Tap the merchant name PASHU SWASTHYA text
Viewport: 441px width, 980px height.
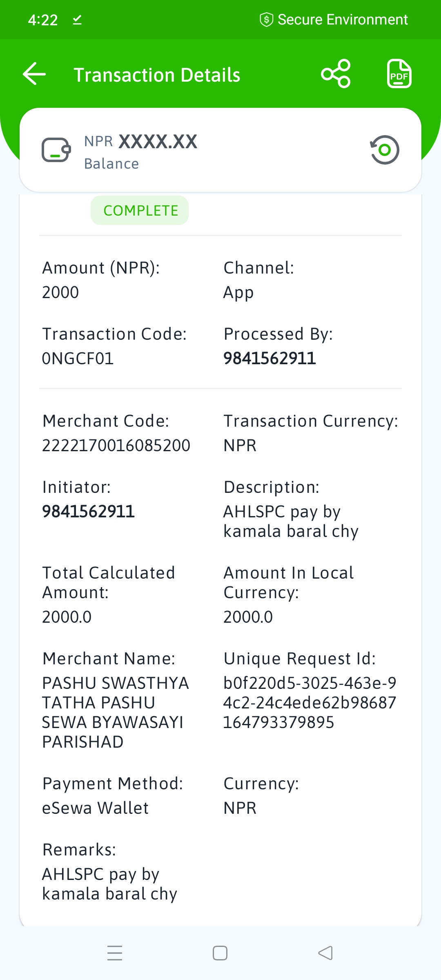coord(116,713)
